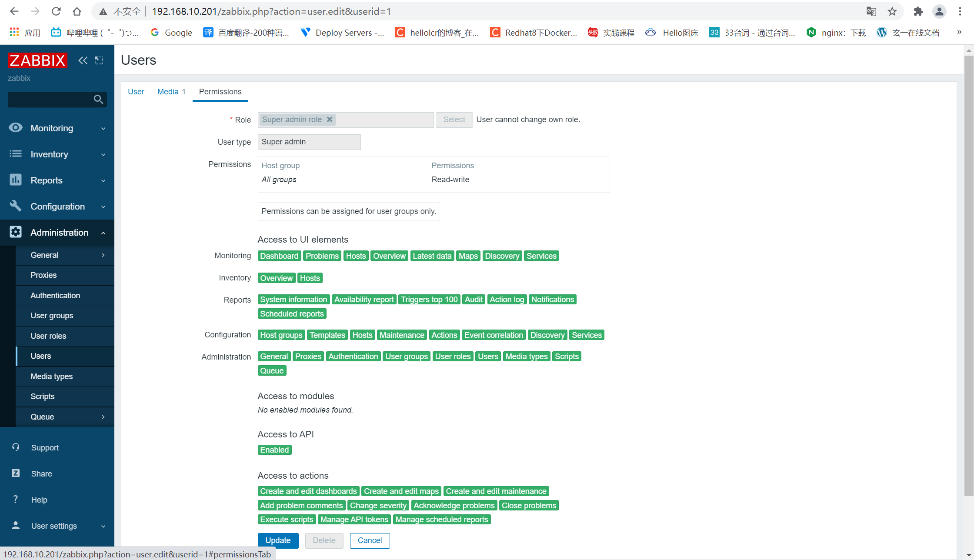
Task: Click the Update button
Action: click(278, 540)
